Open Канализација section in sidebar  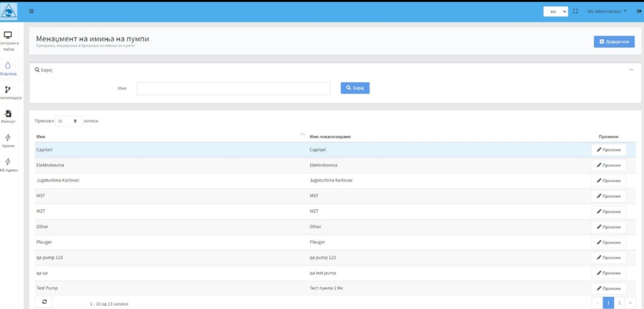coord(8,94)
